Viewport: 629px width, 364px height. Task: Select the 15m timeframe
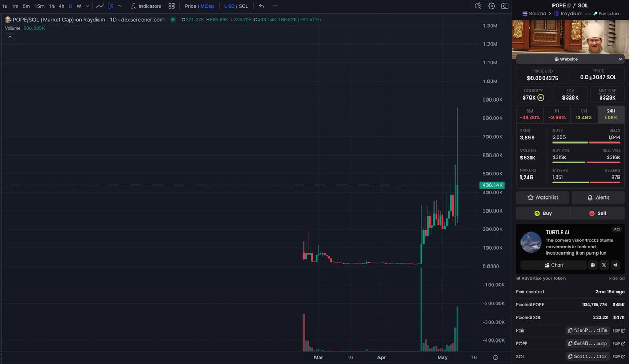pos(39,6)
